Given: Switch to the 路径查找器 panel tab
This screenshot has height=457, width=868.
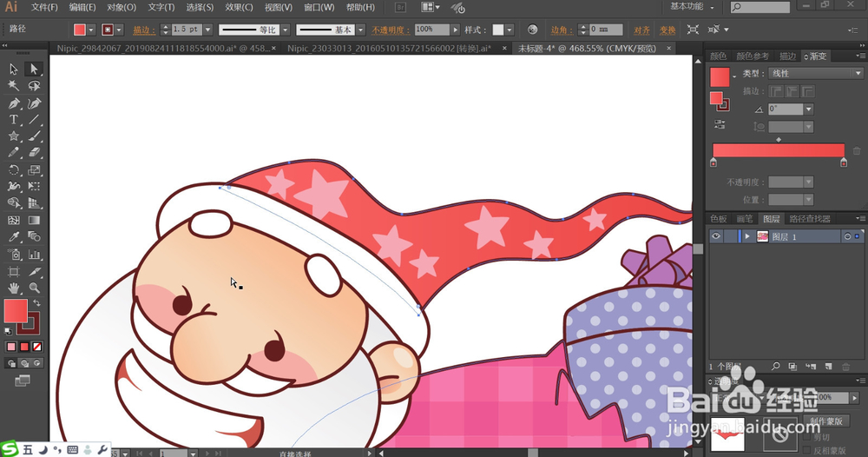Looking at the screenshot, I should (x=809, y=219).
